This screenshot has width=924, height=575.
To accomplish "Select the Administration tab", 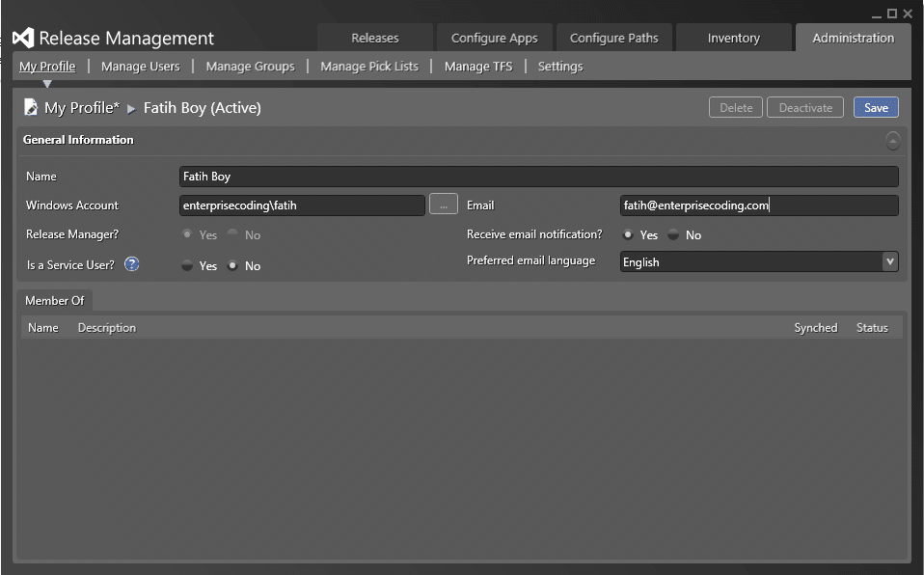I will click(x=854, y=38).
